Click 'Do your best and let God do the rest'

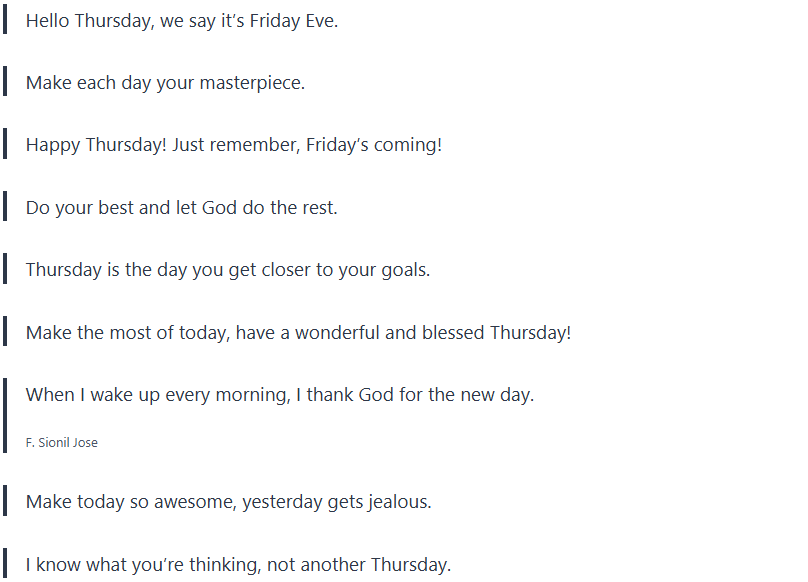pos(182,208)
